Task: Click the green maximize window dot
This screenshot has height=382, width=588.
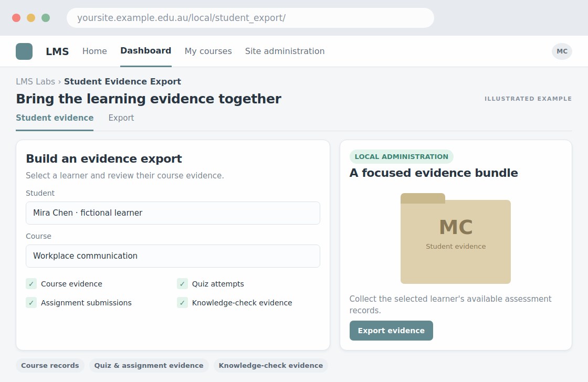Action: tap(46, 18)
